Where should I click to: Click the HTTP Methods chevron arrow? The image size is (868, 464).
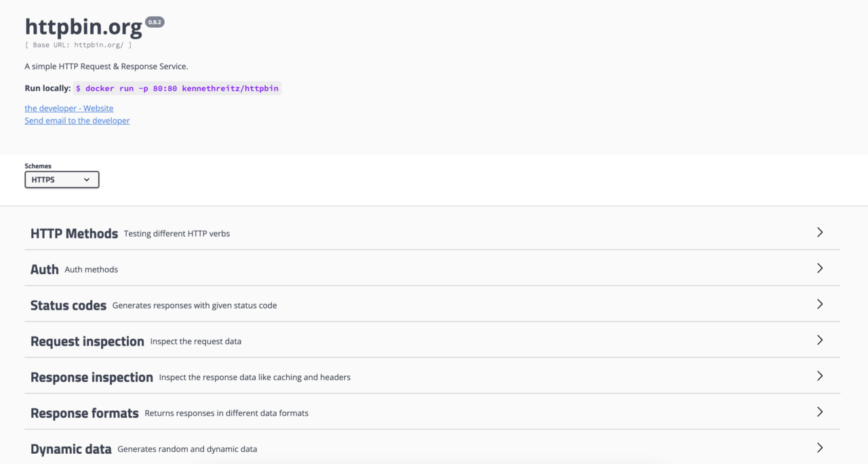[x=819, y=232]
